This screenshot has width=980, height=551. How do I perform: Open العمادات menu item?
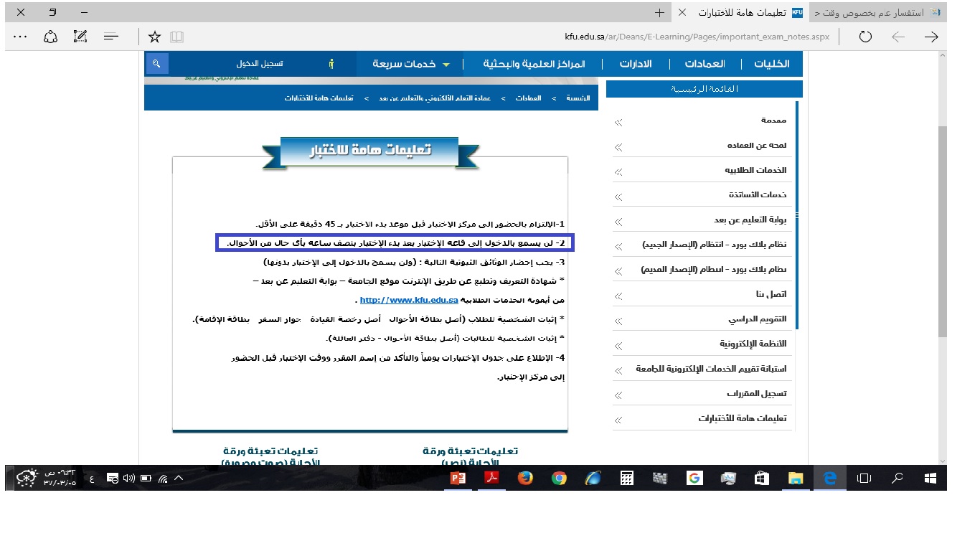(705, 64)
